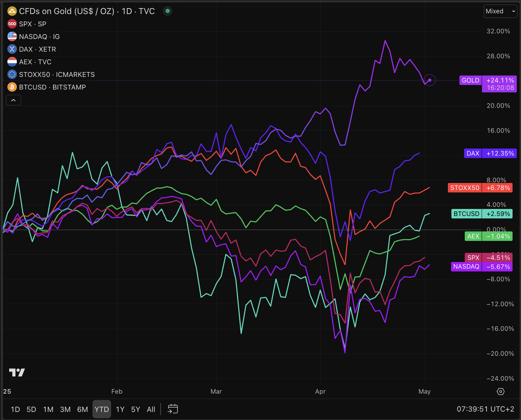The image size is (521, 420).
Task: Click the DAX symbol icon
Action: pos(12,49)
